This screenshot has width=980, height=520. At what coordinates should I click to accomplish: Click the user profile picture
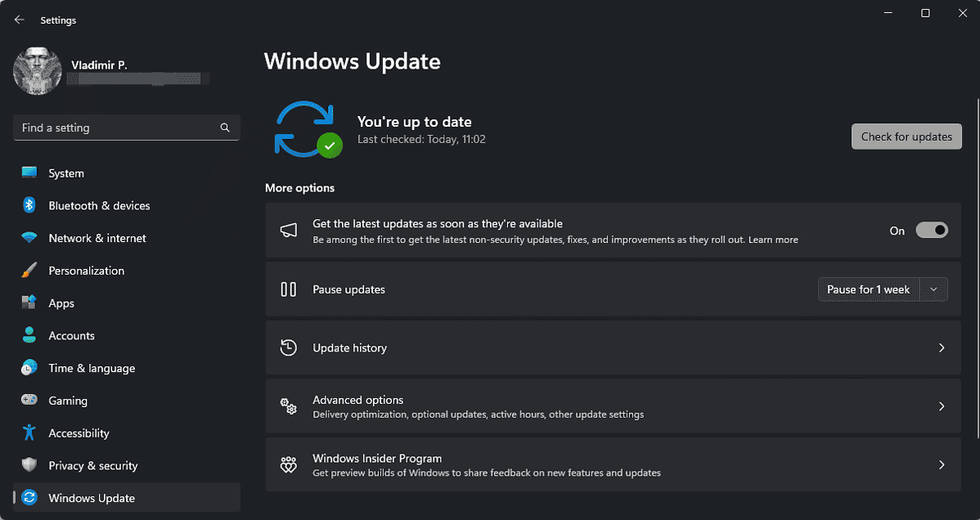pyautogui.click(x=38, y=70)
